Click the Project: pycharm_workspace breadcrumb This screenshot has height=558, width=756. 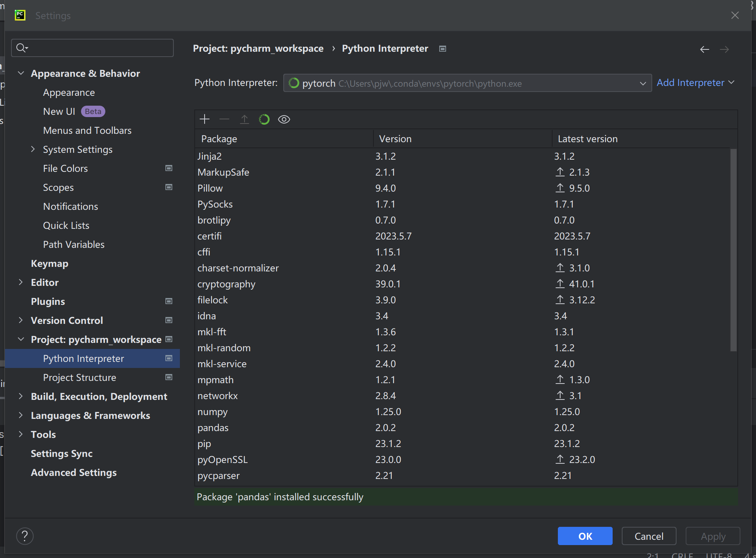pos(258,49)
